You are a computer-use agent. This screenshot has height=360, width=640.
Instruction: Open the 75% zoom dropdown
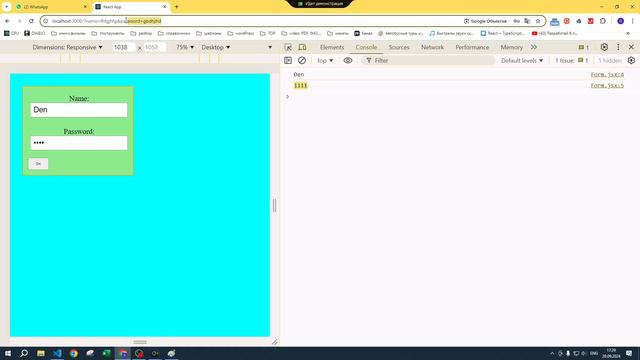tap(185, 47)
